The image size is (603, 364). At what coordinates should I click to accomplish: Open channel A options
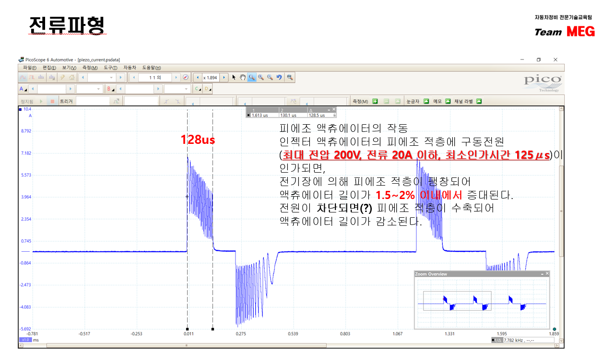(23, 89)
